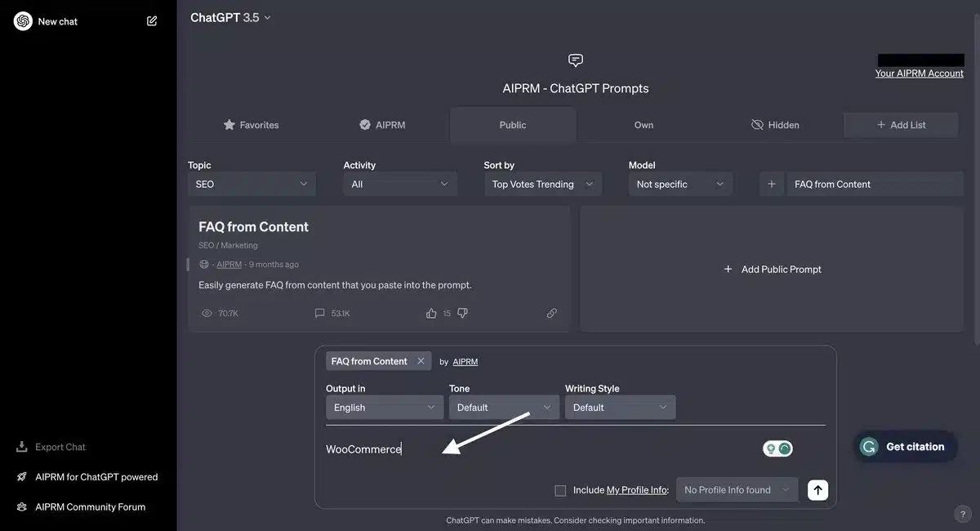Click the thumbs down vote icon
Viewport: 980px width, 531px height.
point(462,313)
